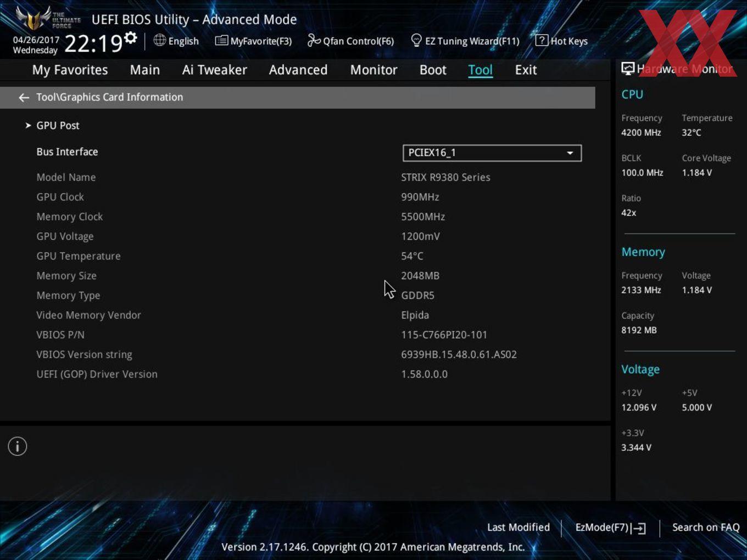Click the date 04/26/2017
This screenshot has width=747, height=560.
36,40
